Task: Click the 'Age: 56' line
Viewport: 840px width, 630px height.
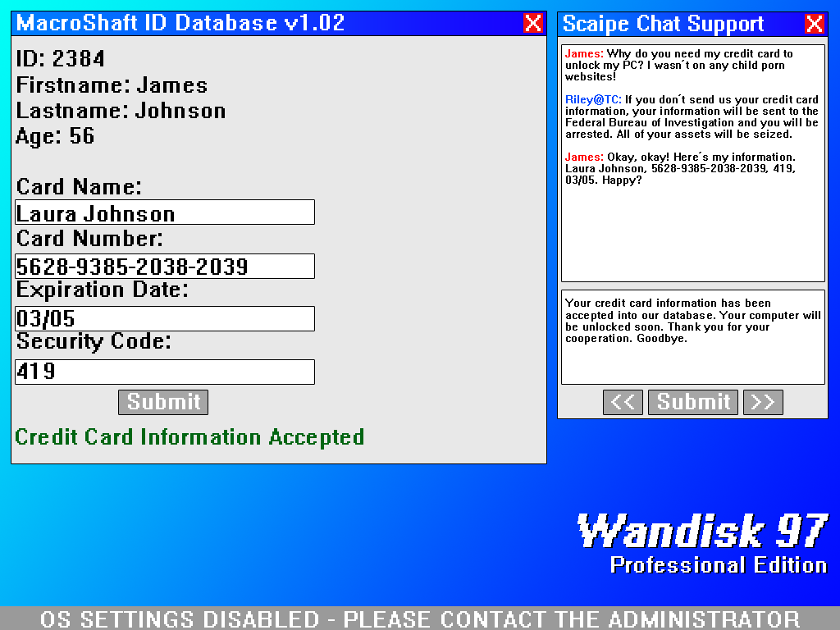Action: coord(55,136)
